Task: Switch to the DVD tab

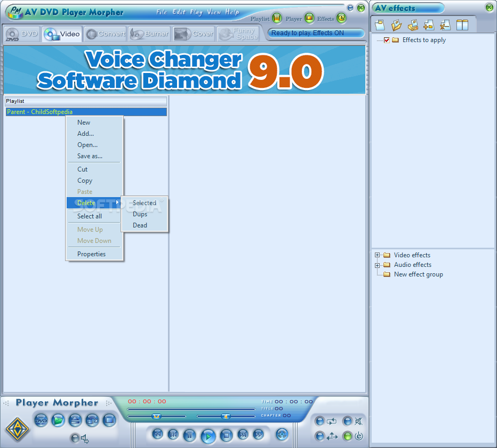Action: (x=22, y=34)
